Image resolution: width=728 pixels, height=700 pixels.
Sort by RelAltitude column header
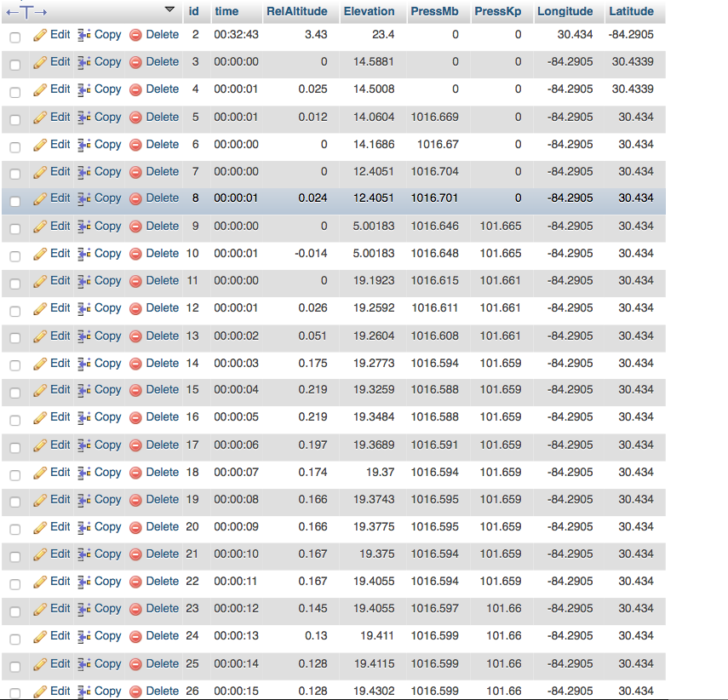click(297, 12)
